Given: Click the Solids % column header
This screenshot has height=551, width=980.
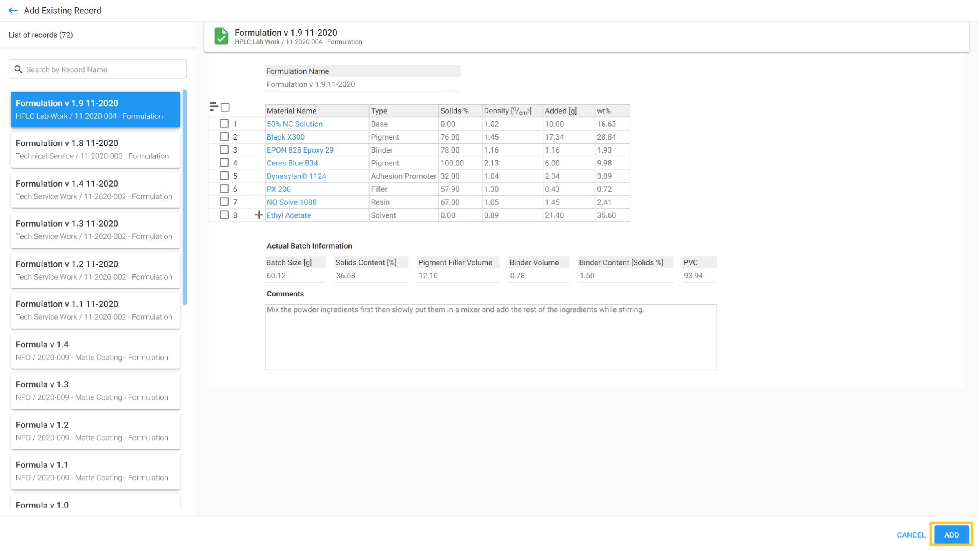Looking at the screenshot, I should tap(461, 111).
